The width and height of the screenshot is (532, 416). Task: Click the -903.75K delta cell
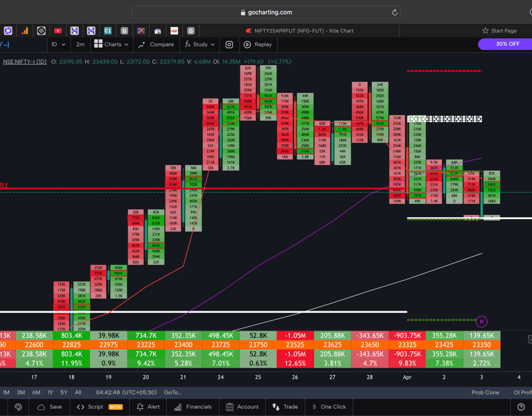[407, 336]
